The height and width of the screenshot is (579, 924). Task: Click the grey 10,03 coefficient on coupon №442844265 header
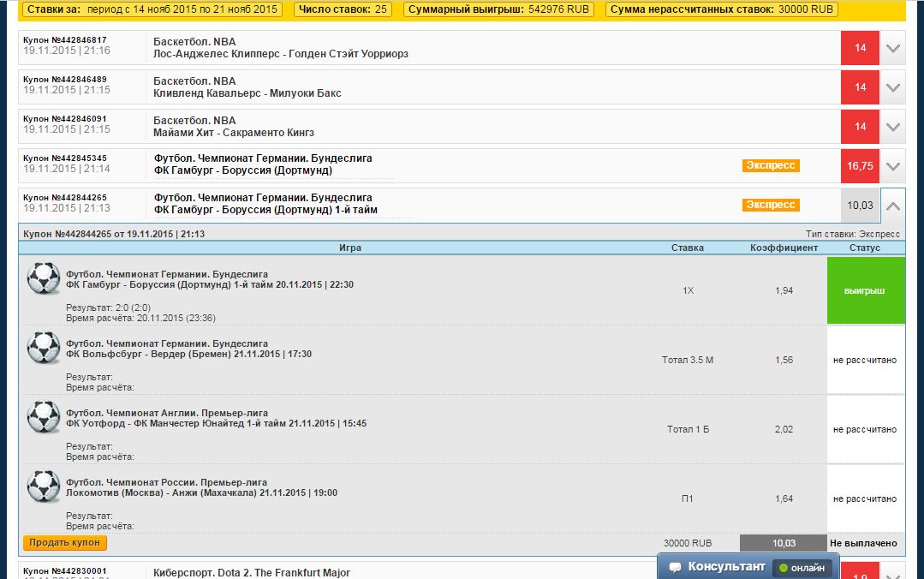pyautogui.click(x=860, y=206)
